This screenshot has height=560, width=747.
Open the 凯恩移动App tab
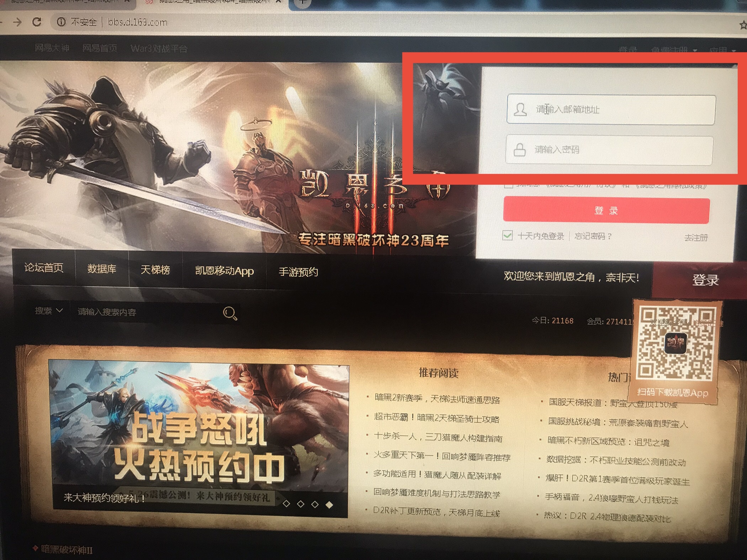click(224, 271)
